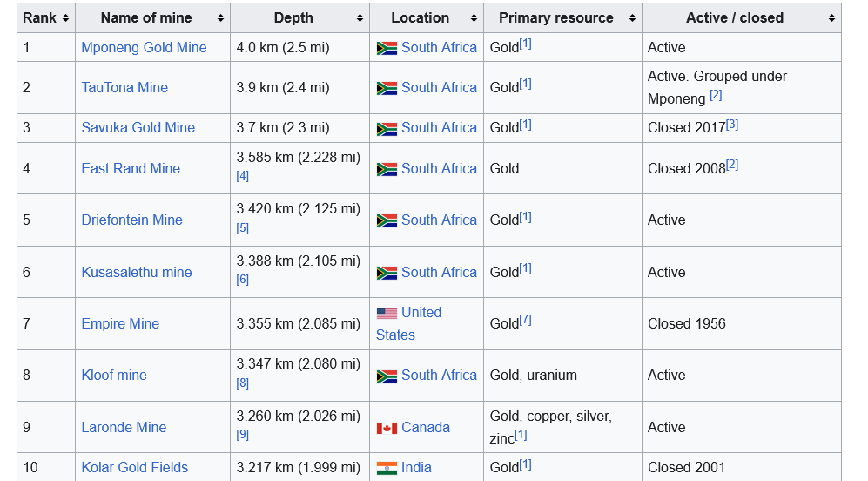Screen dimensions: 868x481
Task: Select depth text 3.9 km (2.4 mi)
Action: (283, 87)
